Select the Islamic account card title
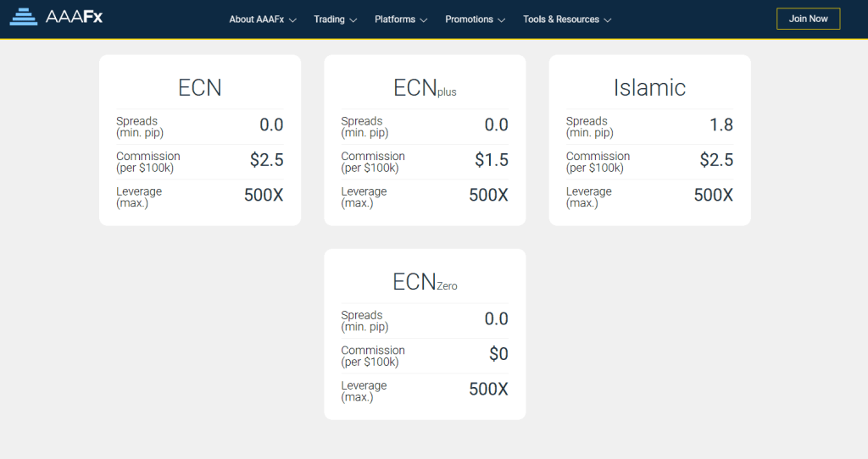This screenshot has height=459, width=868. click(x=649, y=87)
